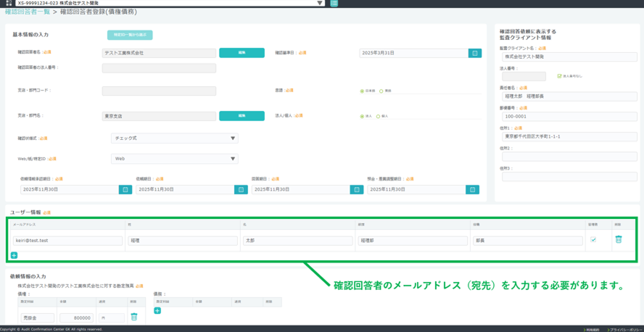Click the list icon in top bar
Viewport: 644px width, 332px height.
(334, 4)
